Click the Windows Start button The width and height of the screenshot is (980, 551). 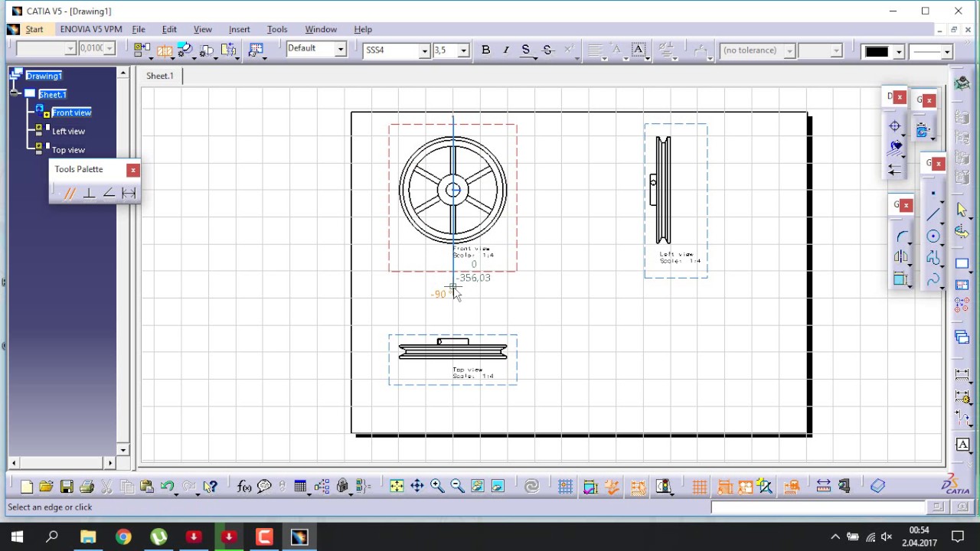click(17, 536)
